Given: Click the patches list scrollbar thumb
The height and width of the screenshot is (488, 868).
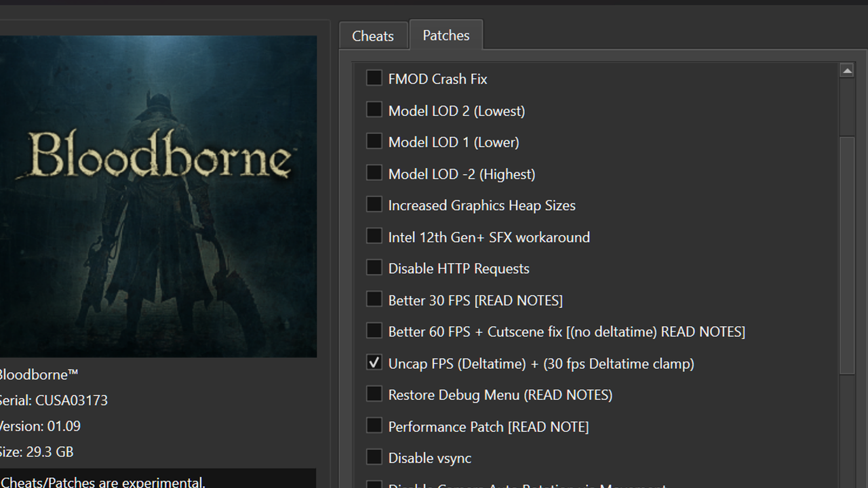Looking at the screenshot, I should point(846,254).
